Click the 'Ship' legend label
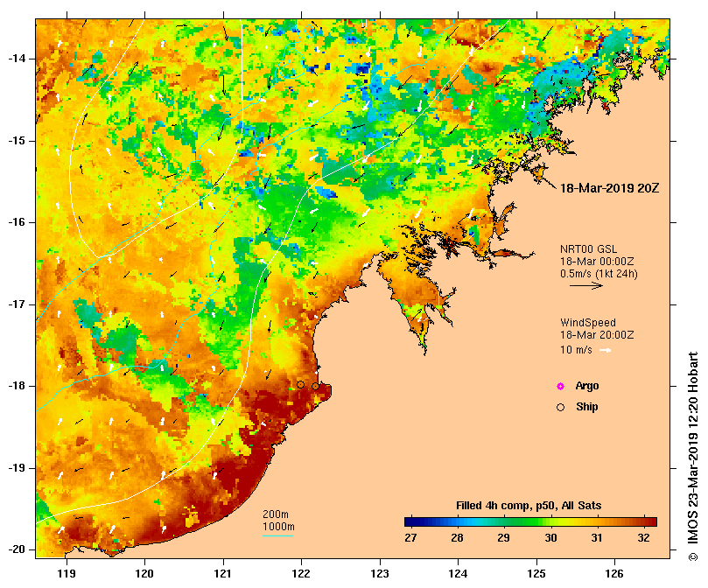Image resolution: width=708 pixels, height=588 pixels. click(x=587, y=407)
